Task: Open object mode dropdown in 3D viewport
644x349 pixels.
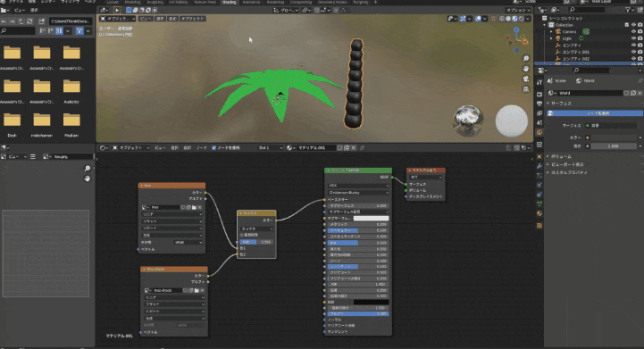Action: click(118, 19)
